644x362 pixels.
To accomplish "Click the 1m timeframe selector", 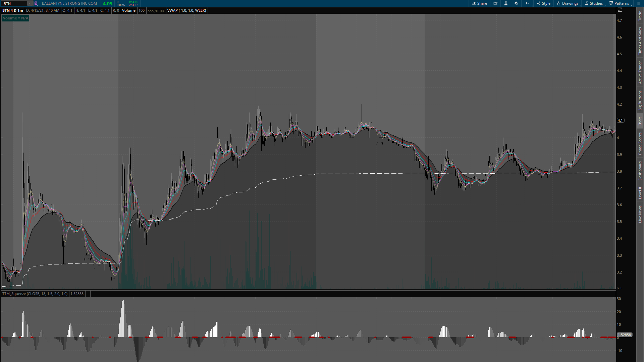I will pyautogui.click(x=527, y=3).
